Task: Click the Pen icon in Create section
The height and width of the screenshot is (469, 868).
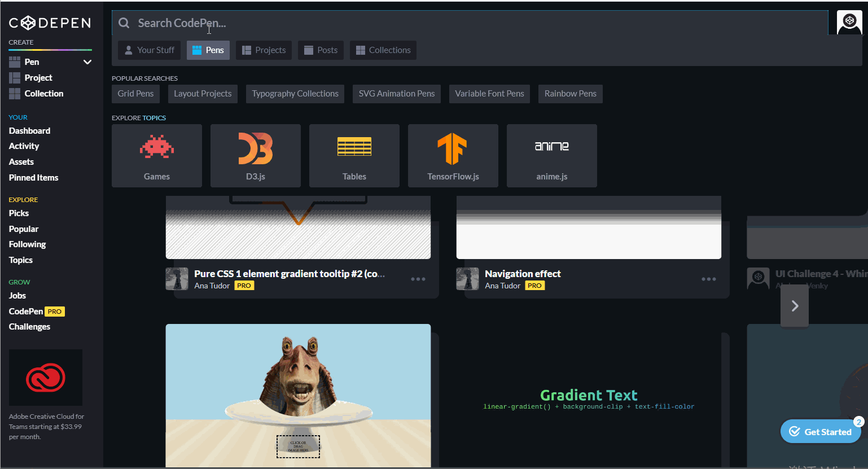Action: click(15, 62)
